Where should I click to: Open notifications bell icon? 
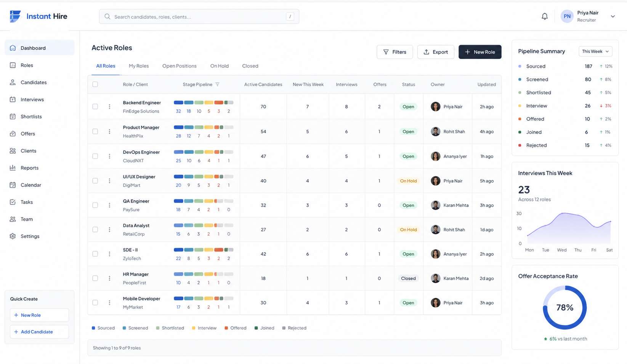(x=545, y=16)
